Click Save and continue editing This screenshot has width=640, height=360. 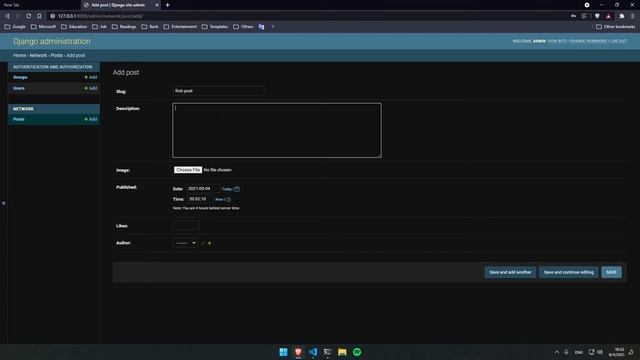point(569,272)
